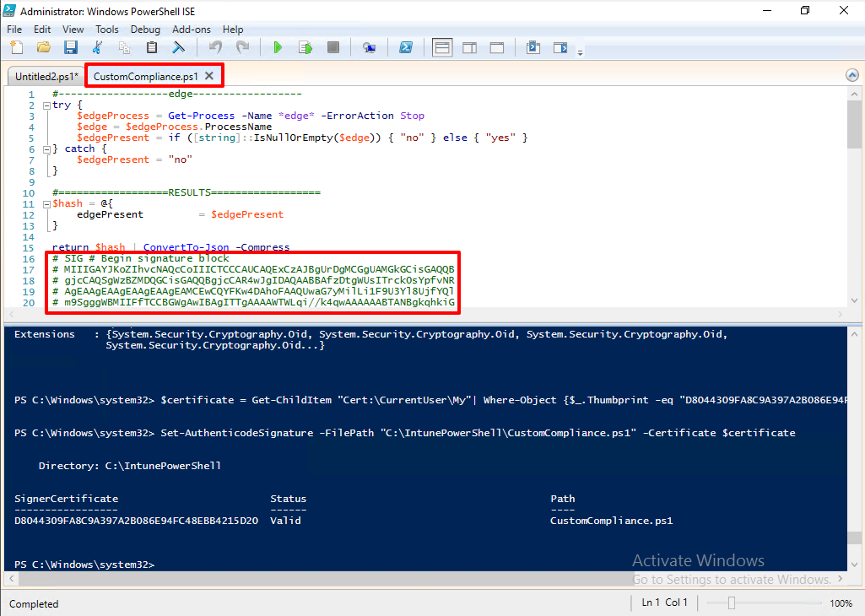Undo the last edit
The height and width of the screenshot is (616, 865).
coord(215,47)
